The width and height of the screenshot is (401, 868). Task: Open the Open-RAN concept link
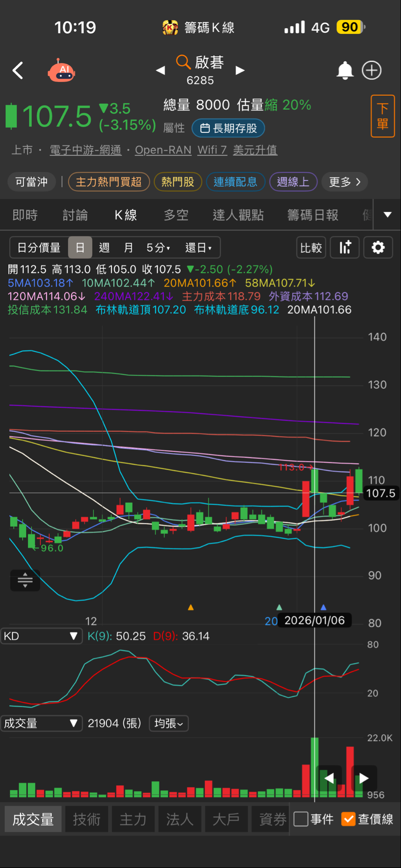click(x=163, y=150)
